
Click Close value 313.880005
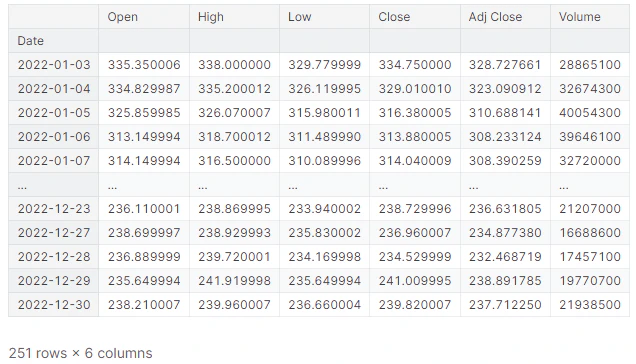click(x=415, y=137)
